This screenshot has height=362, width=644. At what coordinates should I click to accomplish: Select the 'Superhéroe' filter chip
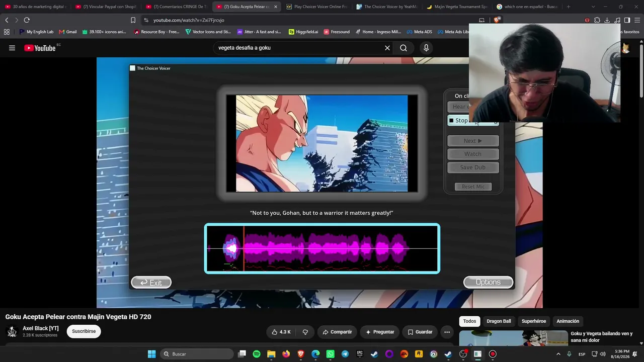coord(534,321)
